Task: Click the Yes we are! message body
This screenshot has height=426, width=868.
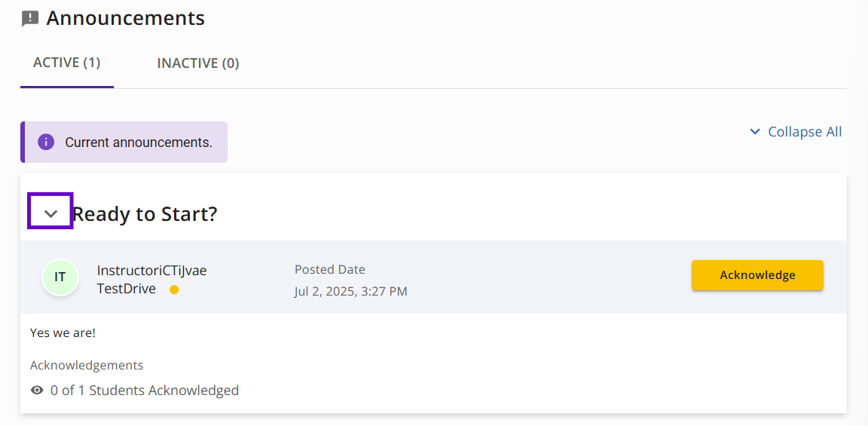Action: (x=63, y=334)
